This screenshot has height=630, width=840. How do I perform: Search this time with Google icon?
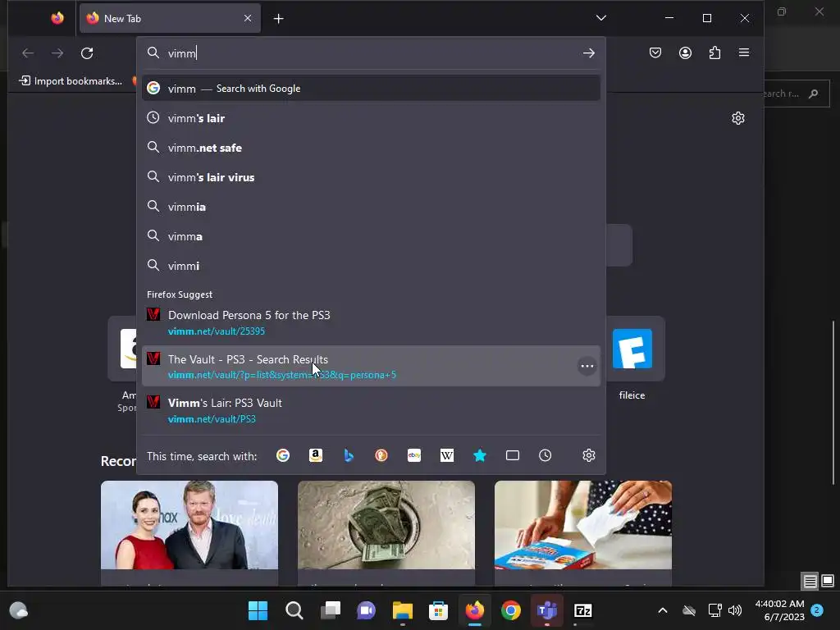click(283, 455)
